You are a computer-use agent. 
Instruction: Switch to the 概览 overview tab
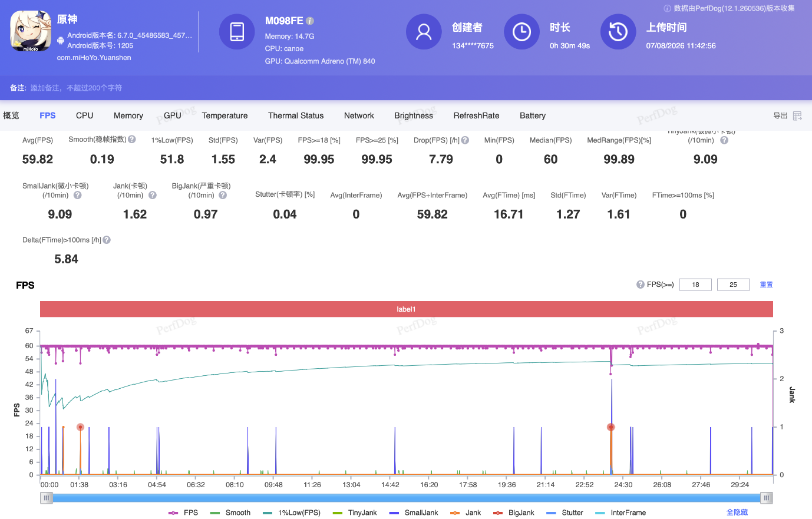pyautogui.click(x=11, y=115)
